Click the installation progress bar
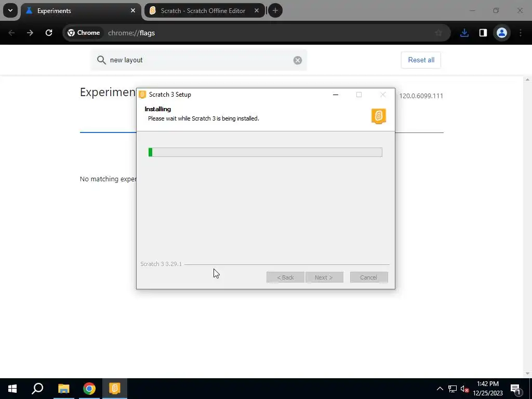The image size is (532, 399). pyautogui.click(x=265, y=152)
